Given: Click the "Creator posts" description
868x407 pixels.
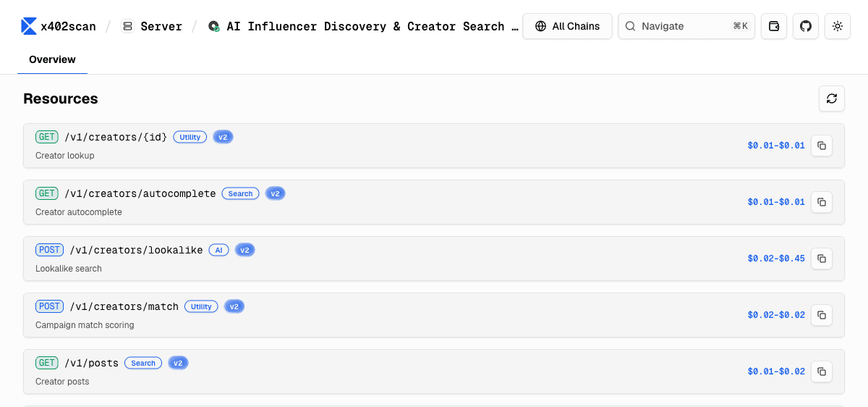Looking at the screenshot, I should point(62,382).
